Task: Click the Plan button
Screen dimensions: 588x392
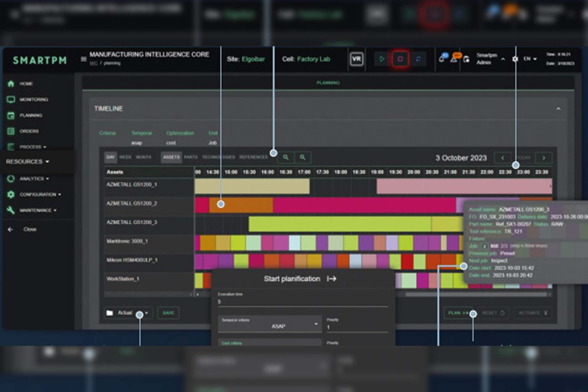Action: click(x=458, y=313)
